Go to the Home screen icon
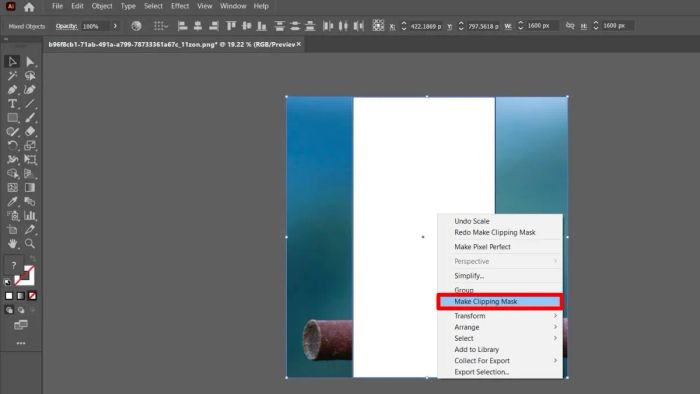700x394 pixels. [x=29, y=7]
